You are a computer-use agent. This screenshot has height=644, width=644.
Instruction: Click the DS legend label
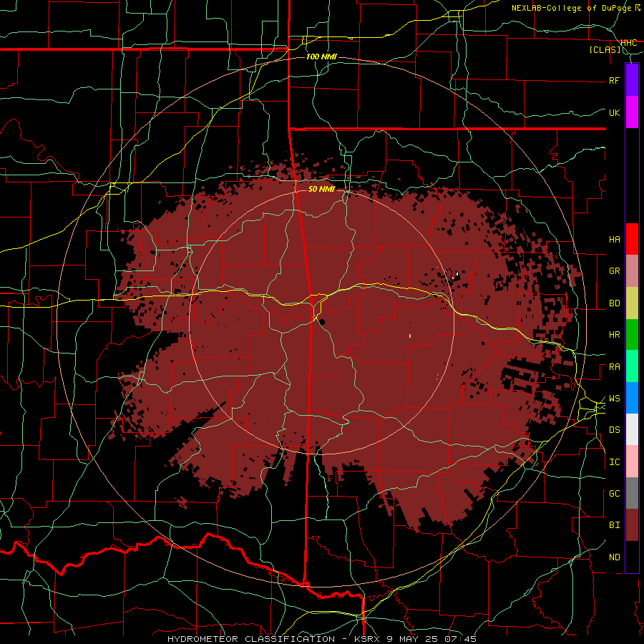pos(614,430)
